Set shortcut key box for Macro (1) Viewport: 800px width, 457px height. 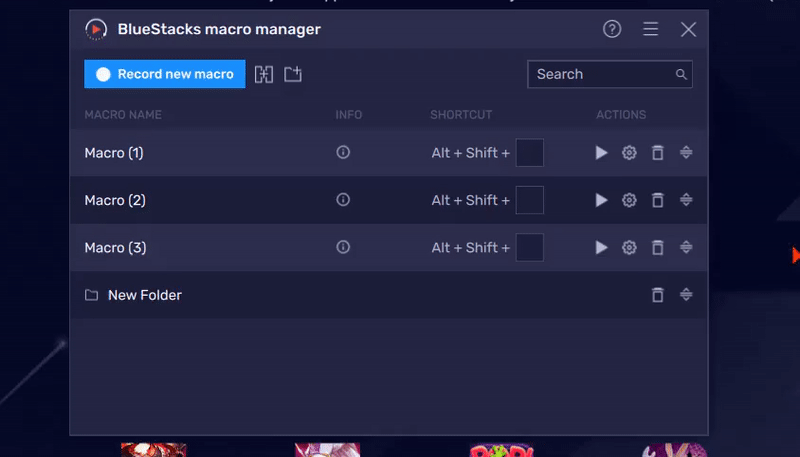pyautogui.click(x=530, y=153)
